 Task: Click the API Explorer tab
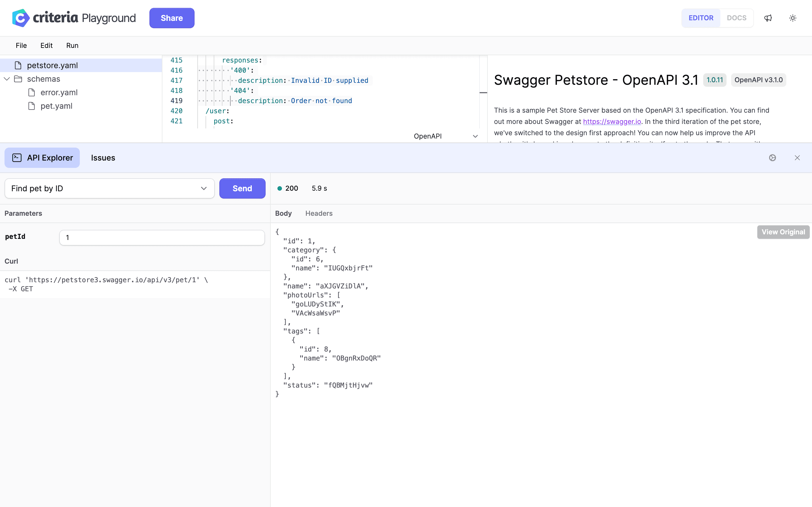coord(43,158)
